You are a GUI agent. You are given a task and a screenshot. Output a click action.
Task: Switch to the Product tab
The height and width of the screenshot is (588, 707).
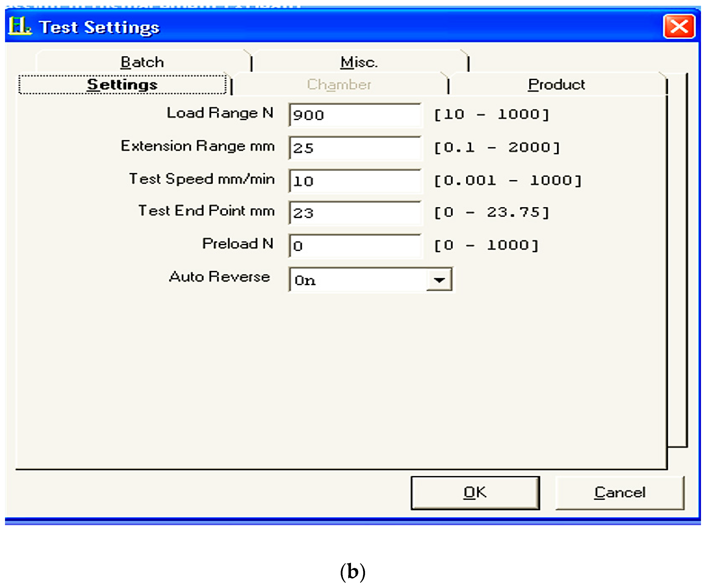click(556, 84)
